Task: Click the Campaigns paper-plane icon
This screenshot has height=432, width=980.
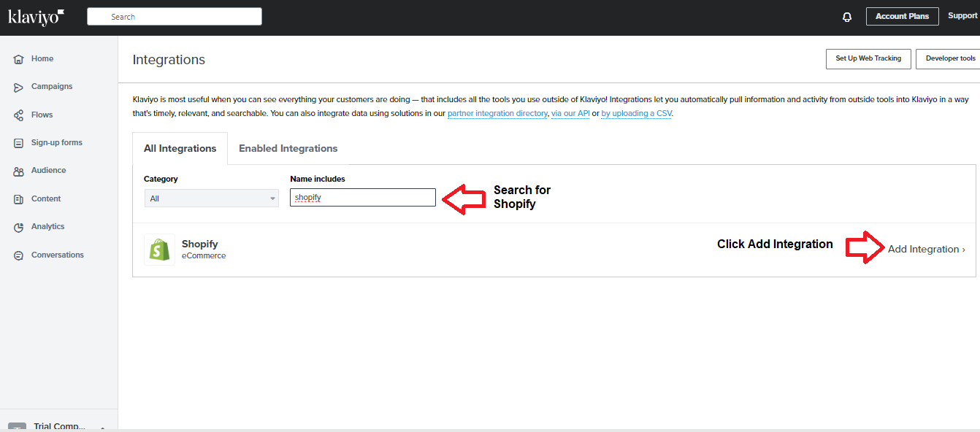Action: point(19,87)
